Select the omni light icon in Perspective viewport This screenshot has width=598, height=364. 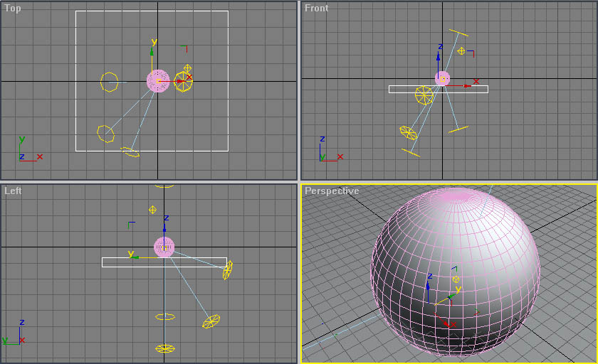(456, 279)
